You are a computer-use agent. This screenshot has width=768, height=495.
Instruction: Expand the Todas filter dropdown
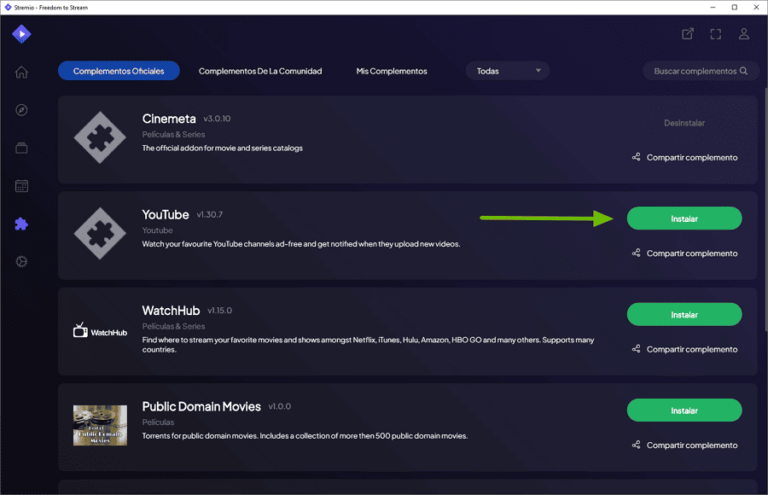pyautogui.click(x=507, y=71)
